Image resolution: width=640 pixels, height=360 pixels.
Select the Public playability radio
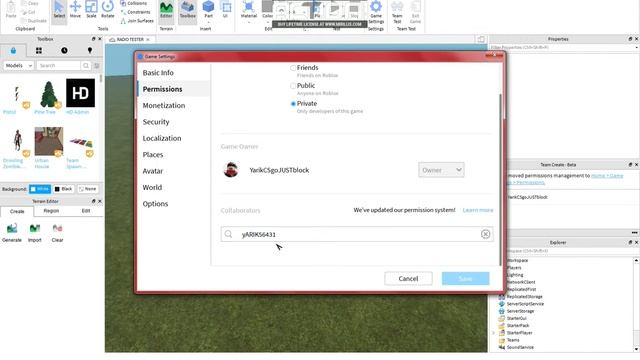293,86
